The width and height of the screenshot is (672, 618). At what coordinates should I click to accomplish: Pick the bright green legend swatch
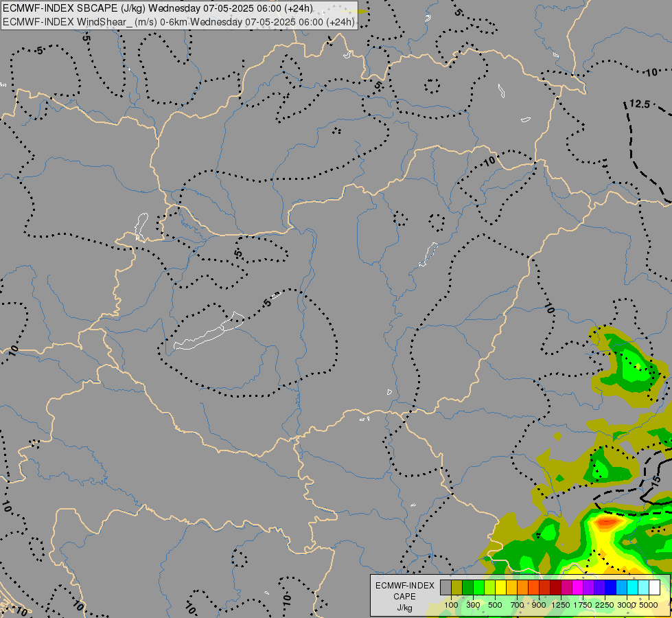tap(478, 587)
